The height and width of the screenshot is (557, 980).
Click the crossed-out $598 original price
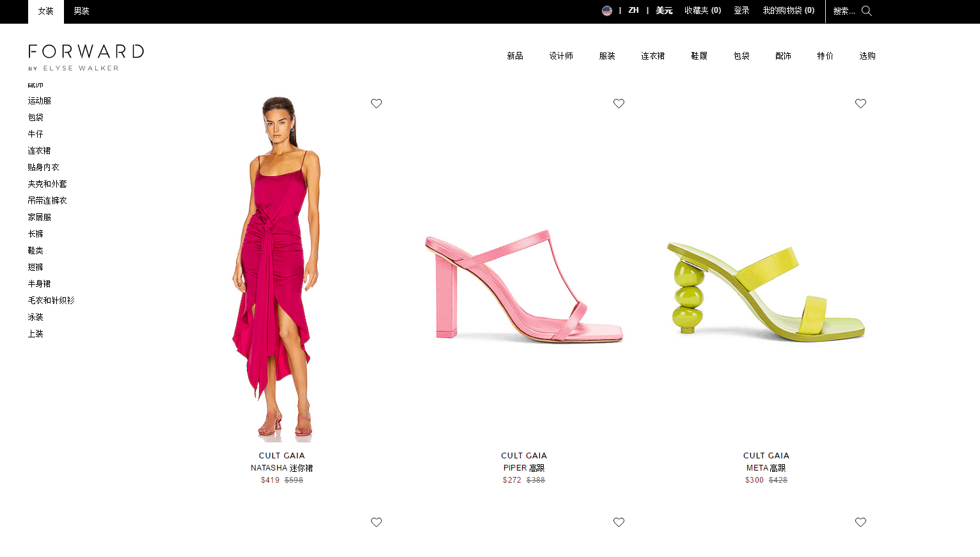294,480
